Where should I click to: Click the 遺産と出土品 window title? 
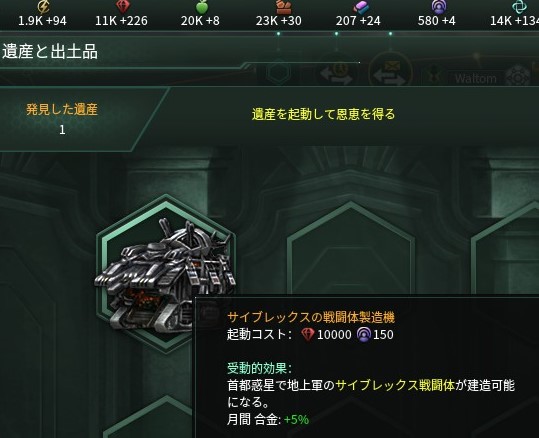[x=50, y=52]
